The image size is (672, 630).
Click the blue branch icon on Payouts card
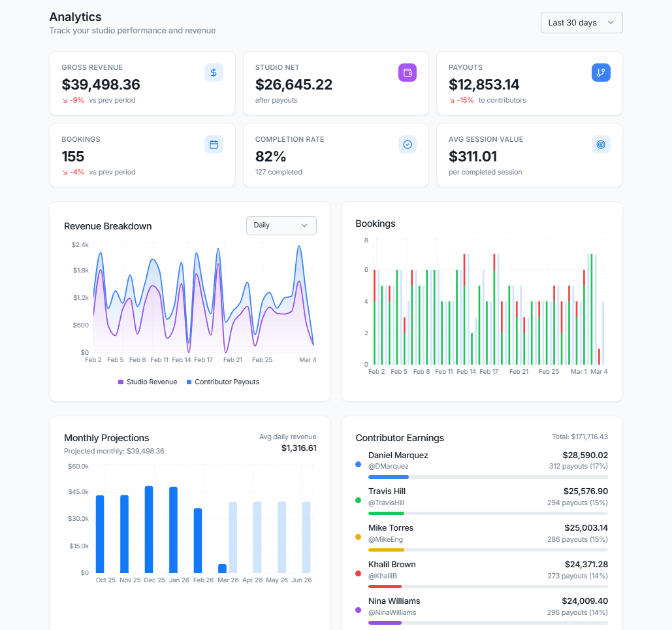tap(601, 73)
